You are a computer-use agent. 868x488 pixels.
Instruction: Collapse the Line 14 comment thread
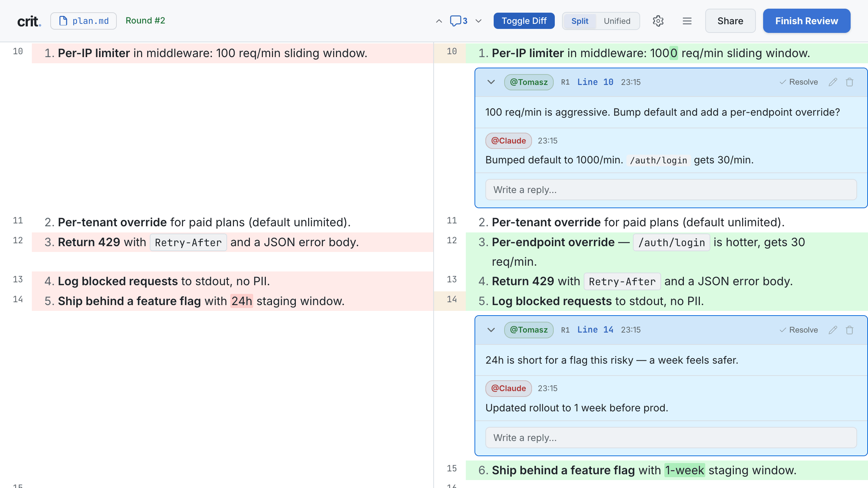[491, 330]
